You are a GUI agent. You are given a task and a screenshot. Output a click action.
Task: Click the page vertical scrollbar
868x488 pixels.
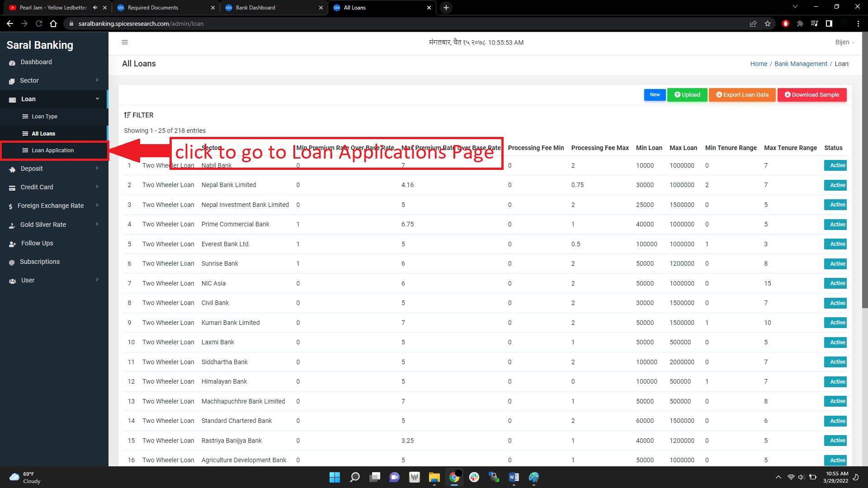[x=864, y=172]
